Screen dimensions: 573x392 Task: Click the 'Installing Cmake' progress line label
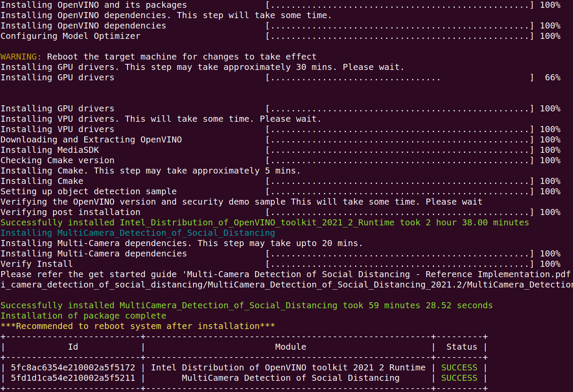tap(42, 181)
